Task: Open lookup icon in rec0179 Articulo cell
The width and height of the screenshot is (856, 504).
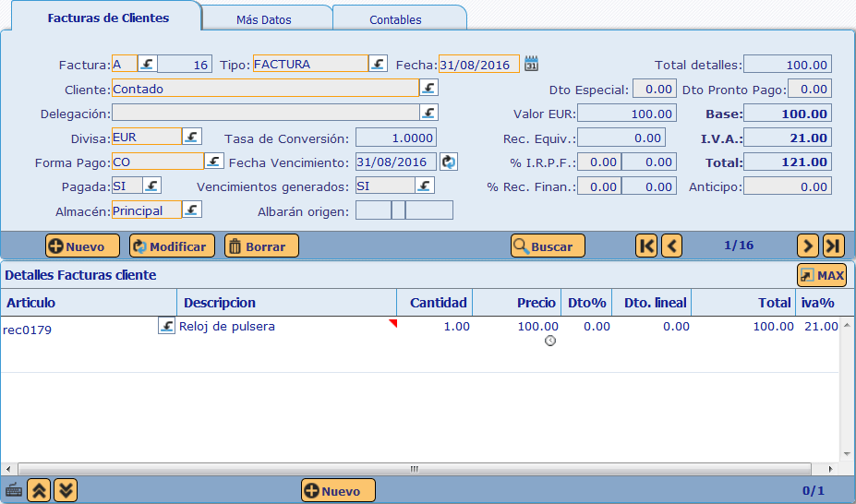Action: (166, 326)
